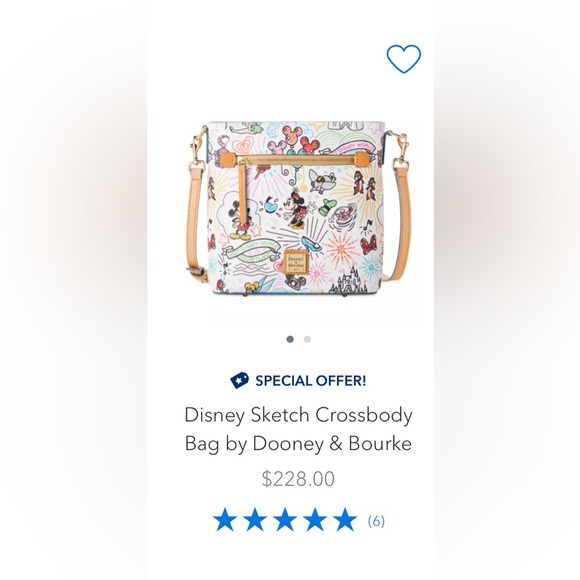
Task: Click the first blue rating star
Action: [225, 520]
